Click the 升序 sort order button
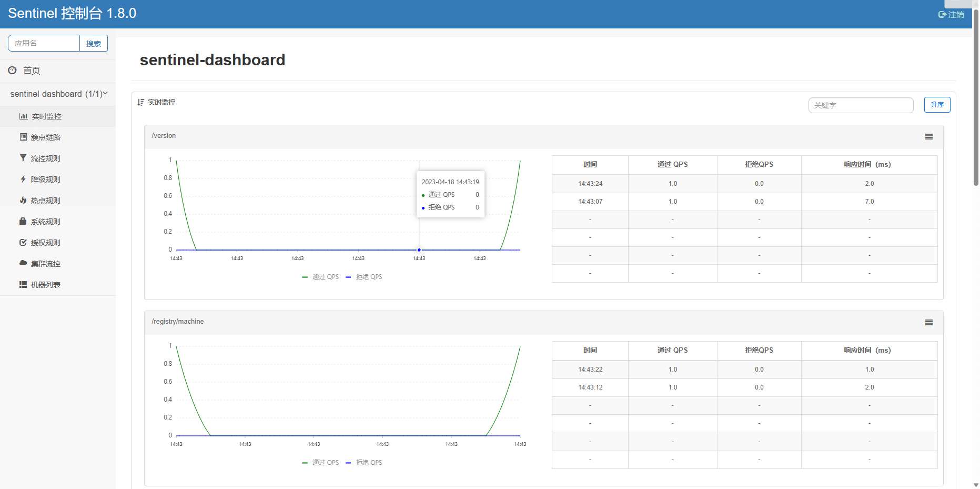The height and width of the screenshot is (489, 980). pyautogui.click(x=937, y=105)
